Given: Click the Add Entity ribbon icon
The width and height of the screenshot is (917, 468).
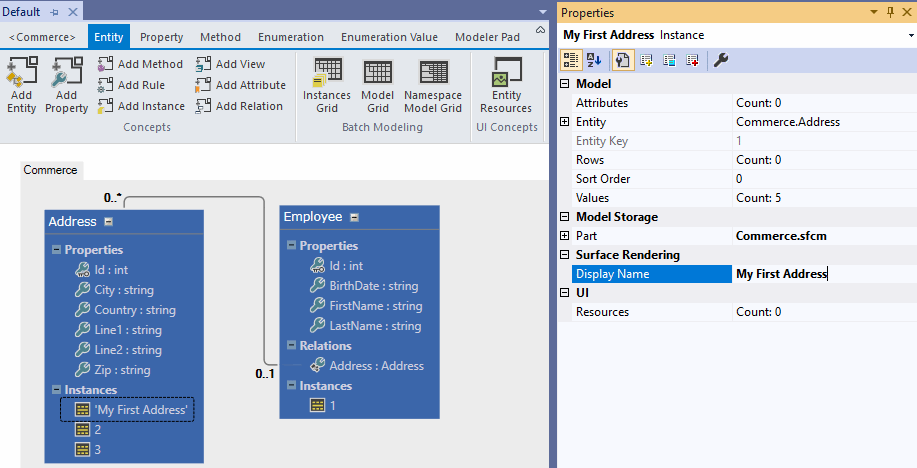Looking at the screenshot, I should pyautogui.click(x=21, y=85).
